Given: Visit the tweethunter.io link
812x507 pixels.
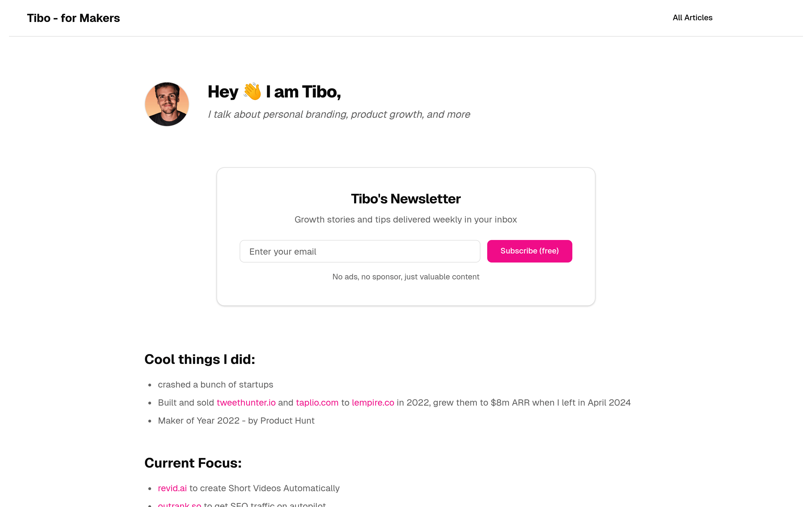Looking at the screenshot, I should (246, 403).
